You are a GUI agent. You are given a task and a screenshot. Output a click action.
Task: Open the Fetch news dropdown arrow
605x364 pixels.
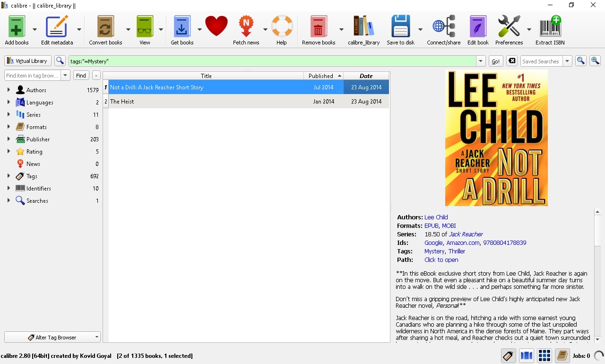[x=265, y=29]
